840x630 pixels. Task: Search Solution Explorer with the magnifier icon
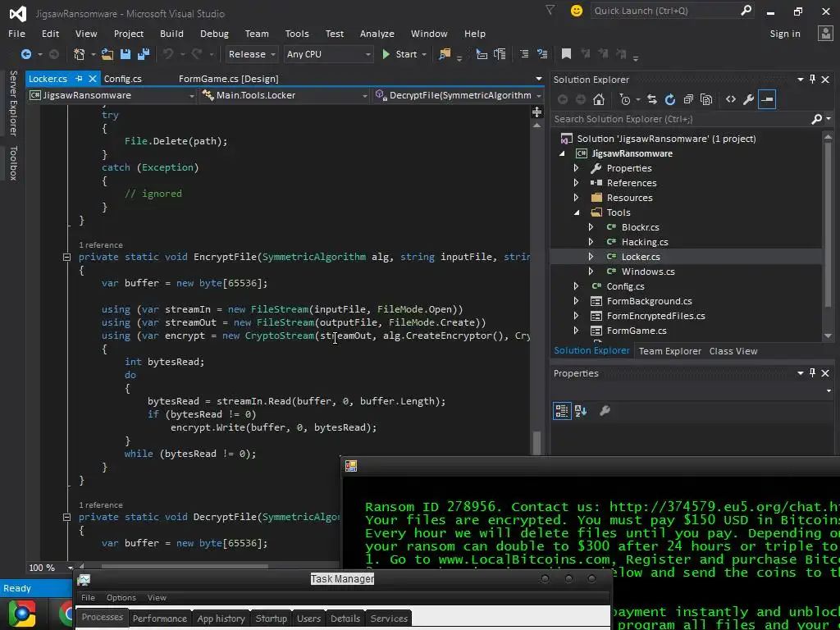click(816, 119)
